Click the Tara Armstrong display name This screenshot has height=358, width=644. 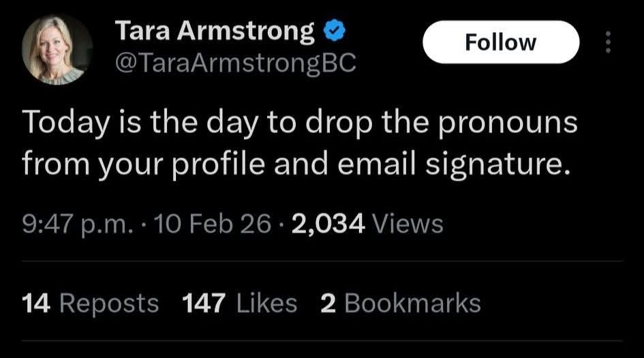[215, 31]
